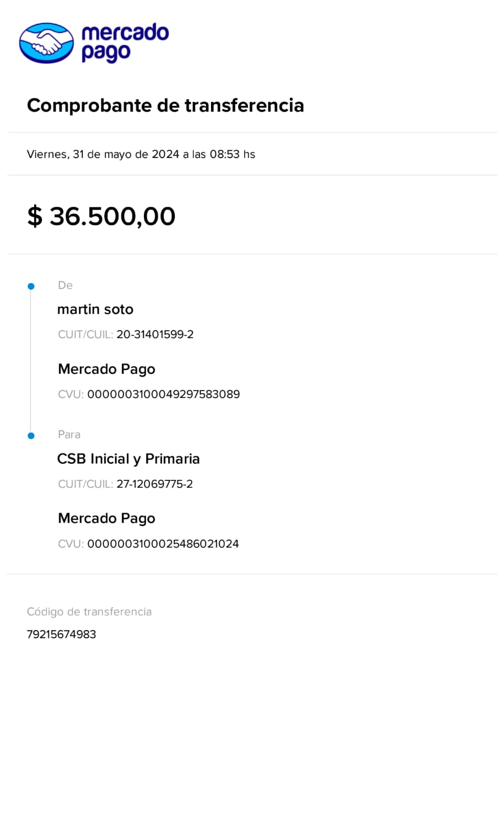Click the sender name martin soto
Viewport: 504px width, 840px height.
tap(95, 309)
